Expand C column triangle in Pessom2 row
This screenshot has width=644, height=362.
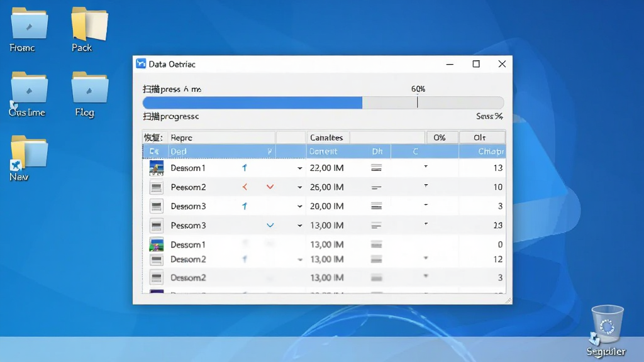[426, 185]
